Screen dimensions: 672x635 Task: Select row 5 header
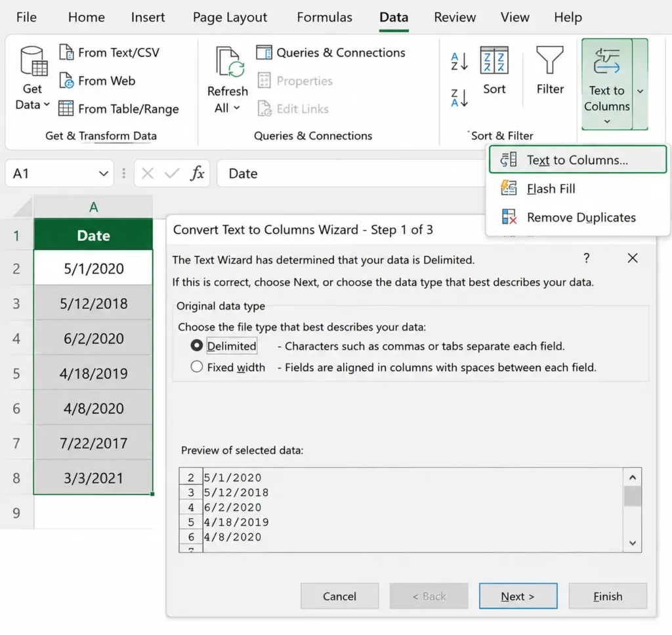tap(16, 373)
